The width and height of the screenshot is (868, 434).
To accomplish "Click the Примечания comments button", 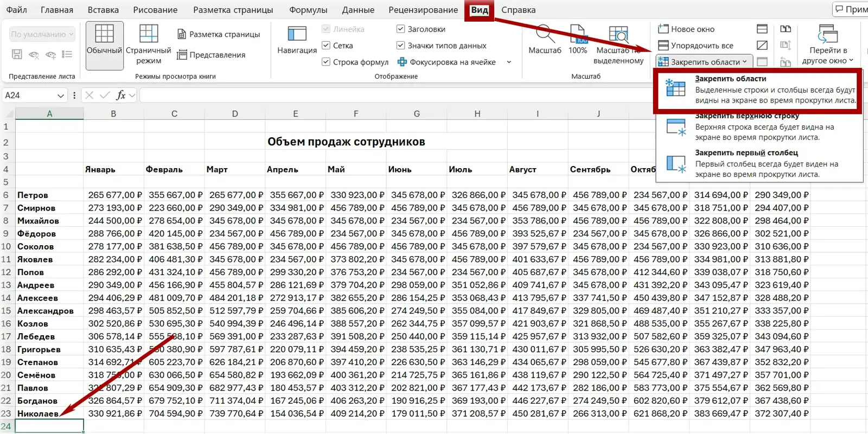I will click(x=851, y=9).
